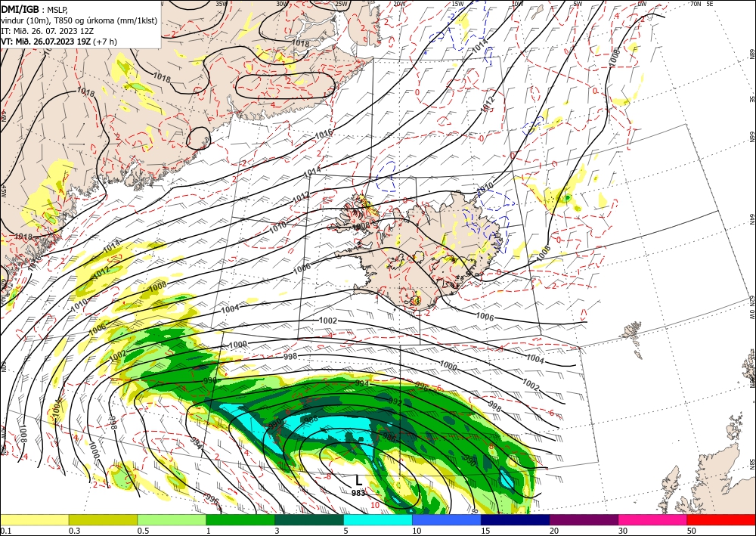Select the dark green 3–5 legend band
The height and width of the screenshot is (536, 756).
click(309, 519)
